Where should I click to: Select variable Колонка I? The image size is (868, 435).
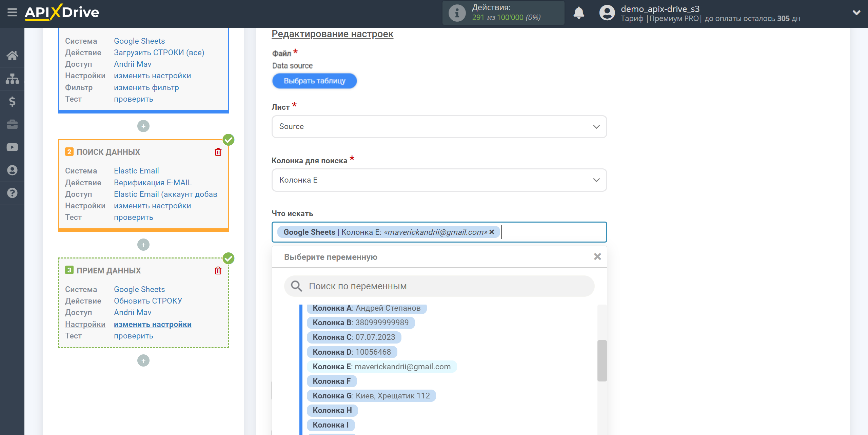click(331, 425)
